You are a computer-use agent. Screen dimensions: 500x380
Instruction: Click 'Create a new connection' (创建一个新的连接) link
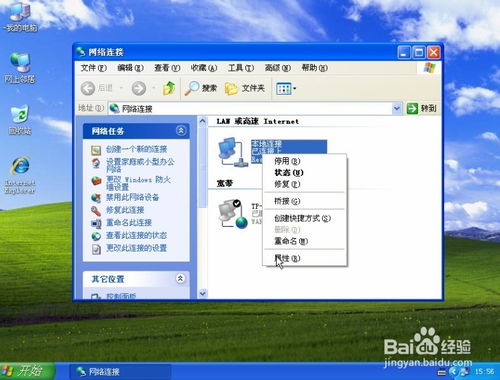136,149
